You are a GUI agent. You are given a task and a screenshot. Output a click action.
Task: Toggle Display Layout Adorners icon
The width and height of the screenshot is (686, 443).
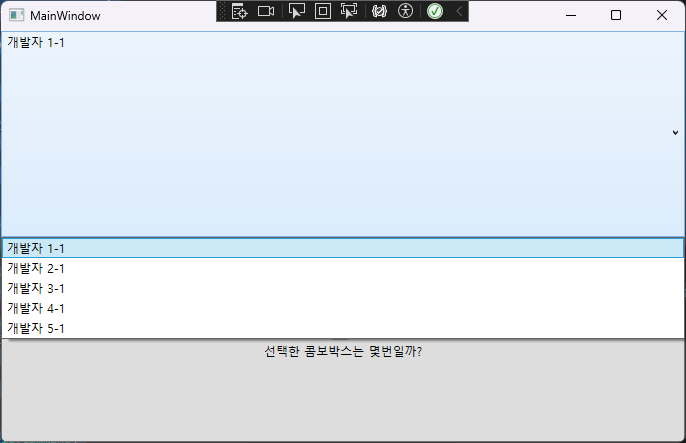323,11
